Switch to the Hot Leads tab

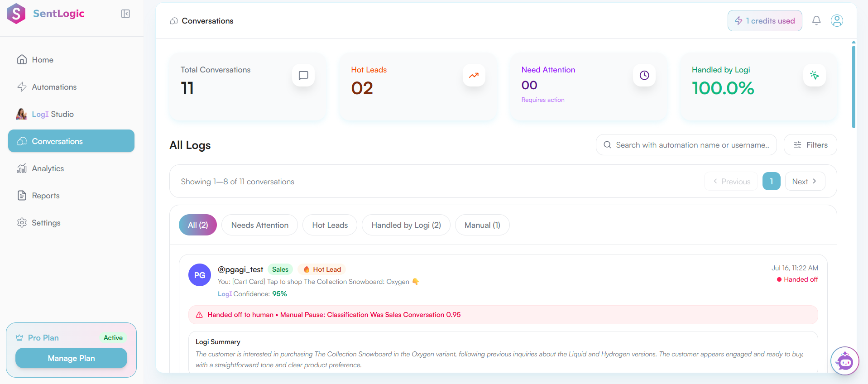coord(330,225)
